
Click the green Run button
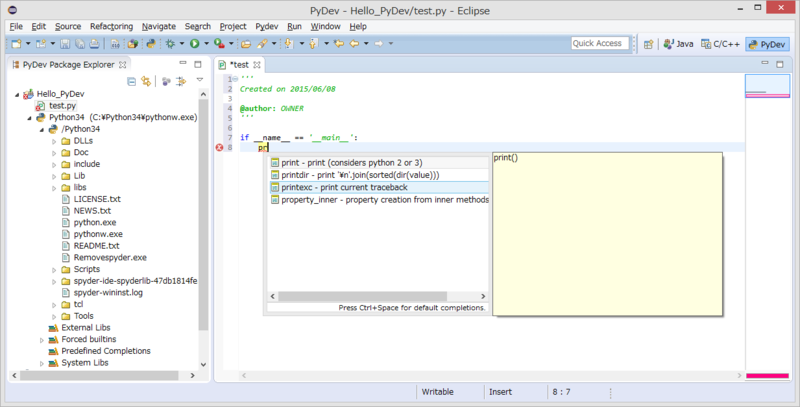(x=194, y=44)
